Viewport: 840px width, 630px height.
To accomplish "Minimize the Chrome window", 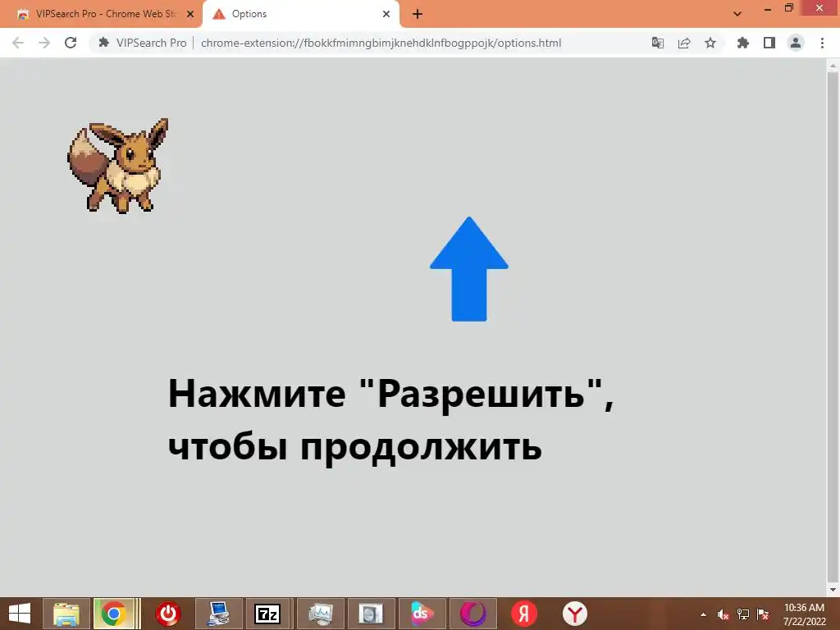I will pos(768,9).
